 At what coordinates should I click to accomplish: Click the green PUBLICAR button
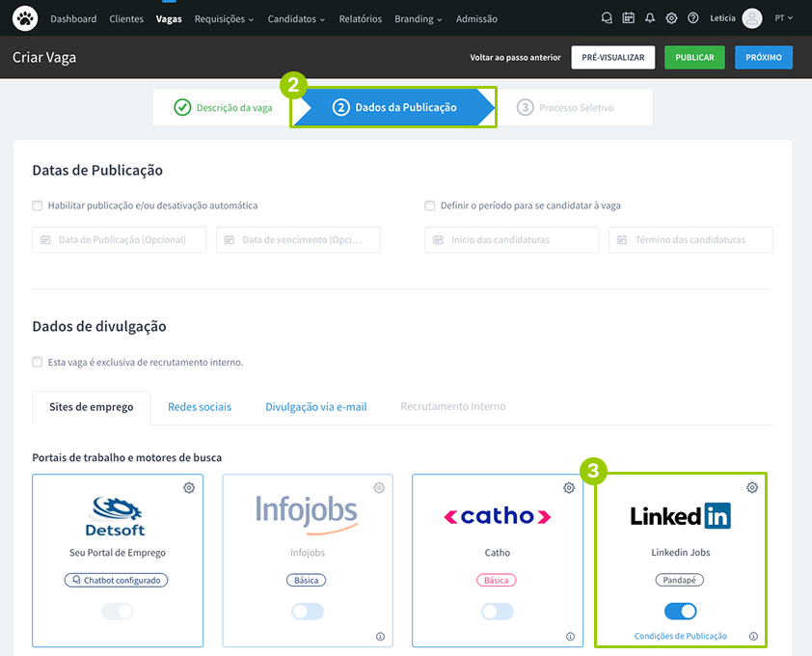click(x=694, y=58)
